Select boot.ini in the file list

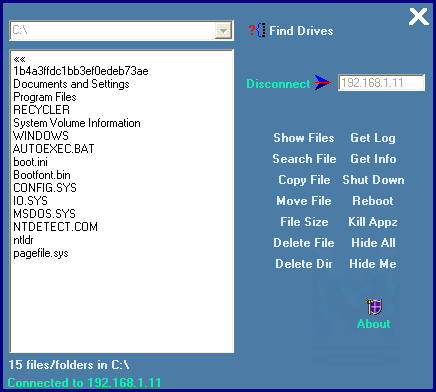[x=30, y=162]
